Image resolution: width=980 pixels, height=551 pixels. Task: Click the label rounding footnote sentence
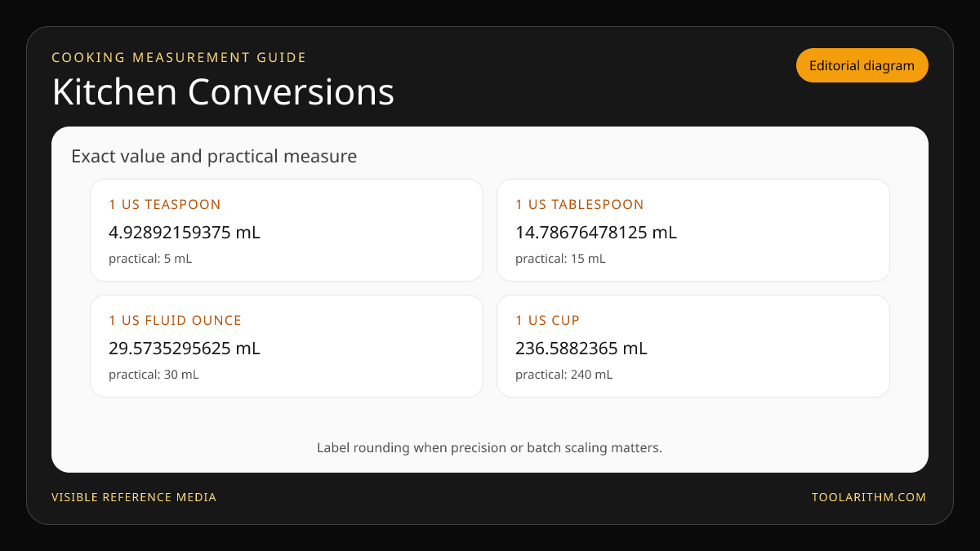(x=489, y=448)
